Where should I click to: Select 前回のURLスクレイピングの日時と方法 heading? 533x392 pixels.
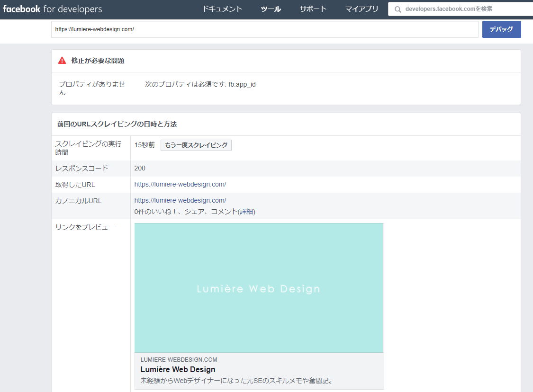pyautogui.click(x=117, y=124)
